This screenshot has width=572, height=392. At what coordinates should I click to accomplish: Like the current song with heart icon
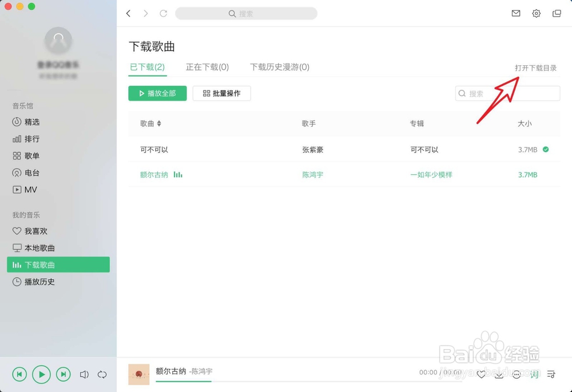point(481,374)
